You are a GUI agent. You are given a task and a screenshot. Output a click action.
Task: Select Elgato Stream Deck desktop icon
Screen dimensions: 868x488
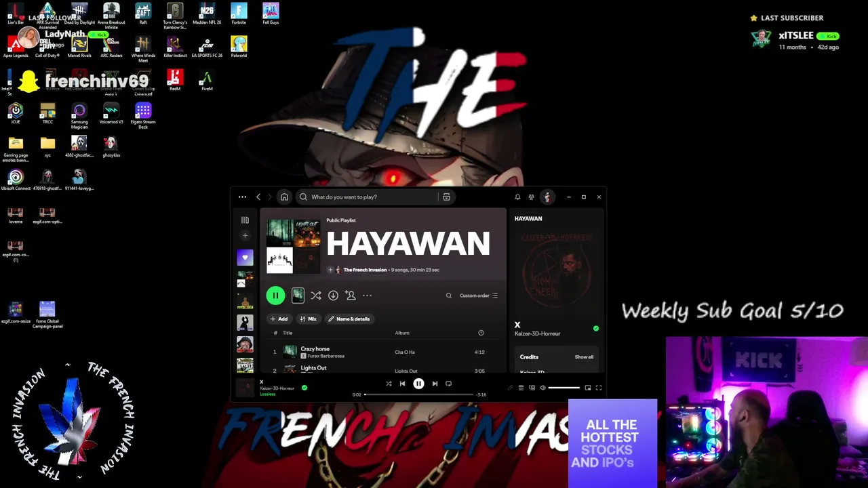point(143,115)
